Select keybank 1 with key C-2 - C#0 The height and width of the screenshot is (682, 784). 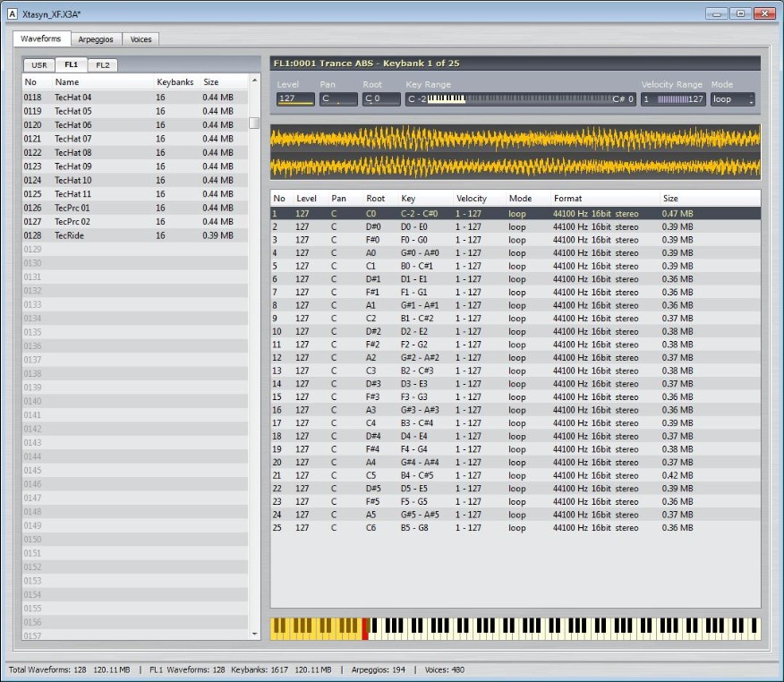pos(516,214)
